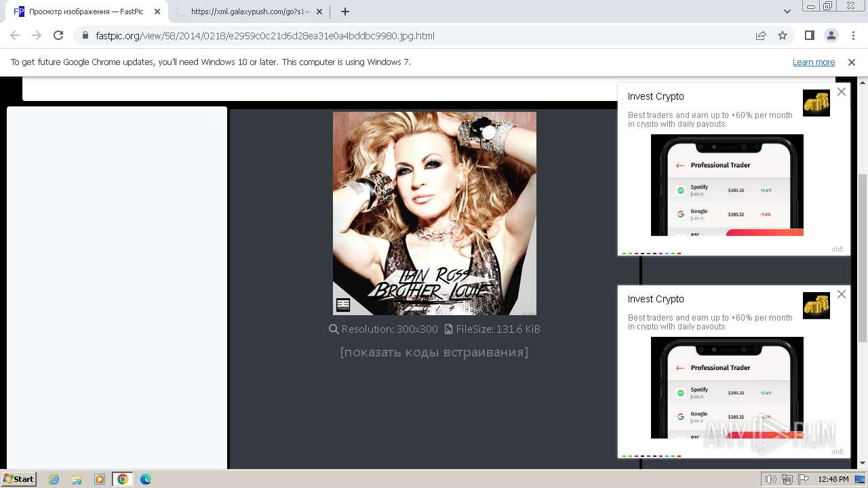The image size is (868, 488).
Task: Click the Resolution: 300x300 text
Action: point(390,329)
